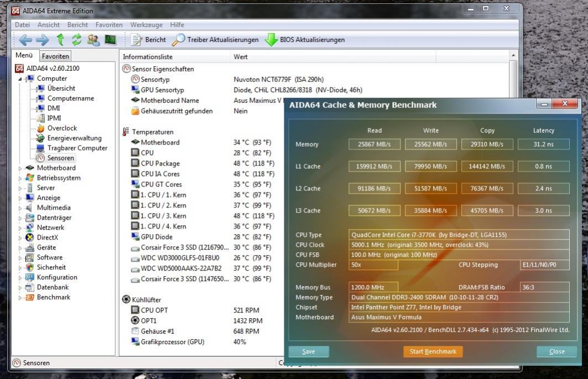
Task: Launch BIOS Aktualisierungen
Action: [x=304, y=40]
